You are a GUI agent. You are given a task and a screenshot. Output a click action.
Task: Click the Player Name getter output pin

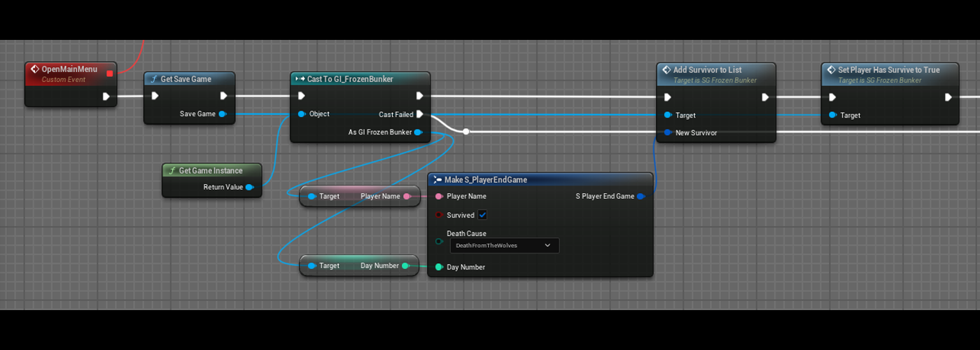[x=407, y=197]
